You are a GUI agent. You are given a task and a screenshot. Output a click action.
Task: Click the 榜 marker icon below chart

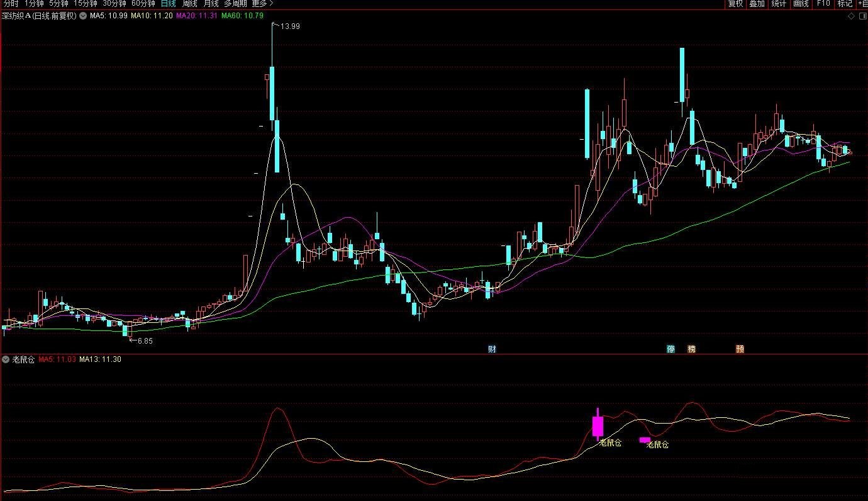[692, 349]
